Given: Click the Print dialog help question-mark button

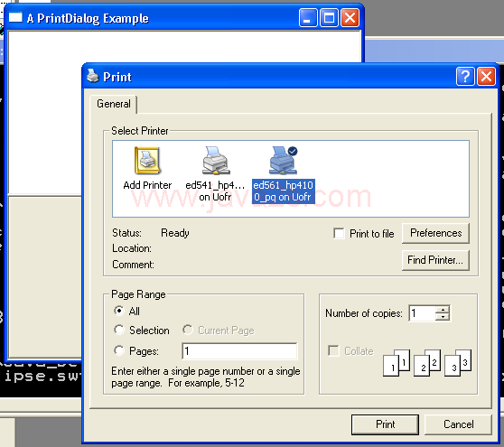Looking at the screenshot, I should click(465, 77).
